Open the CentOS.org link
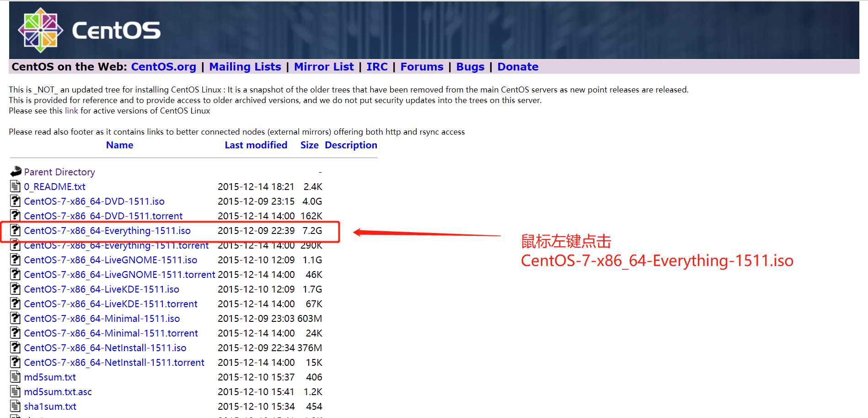868x418 pixels. pos(163,67)
